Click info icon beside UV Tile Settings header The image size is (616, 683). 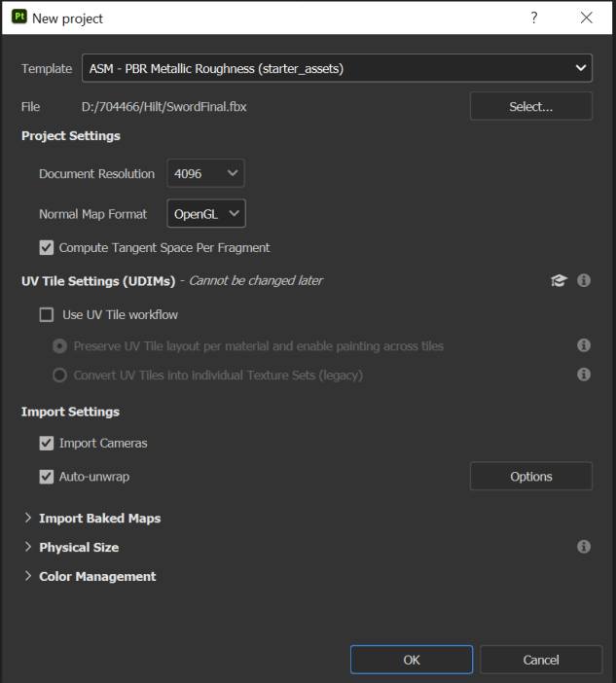click(x=584, y=280)
